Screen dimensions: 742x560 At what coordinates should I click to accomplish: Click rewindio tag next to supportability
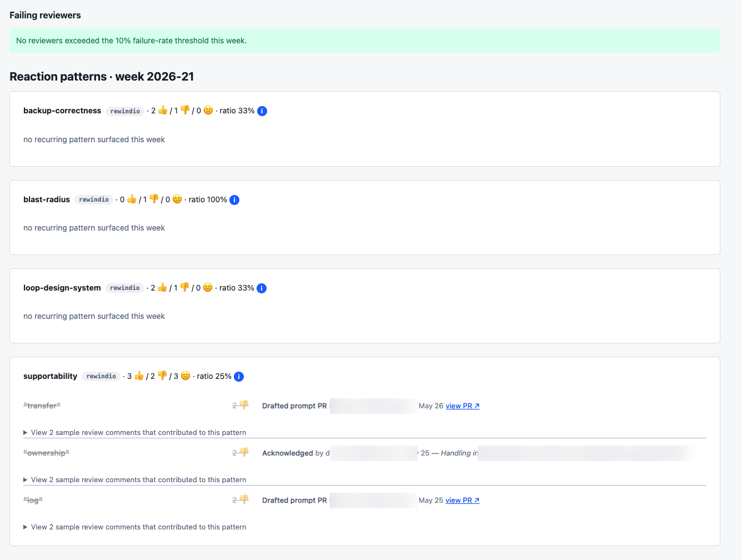[101, 376]
